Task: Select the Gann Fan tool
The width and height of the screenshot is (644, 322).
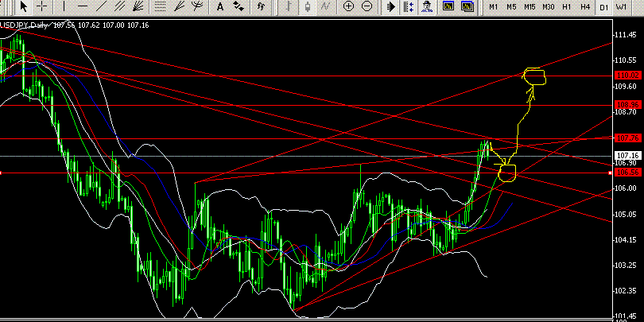Action: click(x=138, y=6)
